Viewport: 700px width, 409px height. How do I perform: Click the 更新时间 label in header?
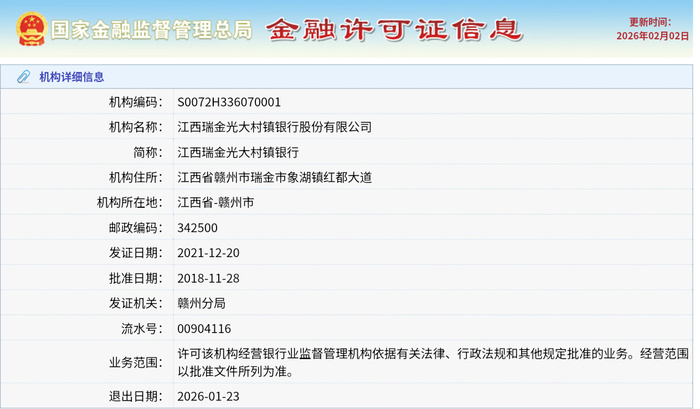click(x=650, y=22)
